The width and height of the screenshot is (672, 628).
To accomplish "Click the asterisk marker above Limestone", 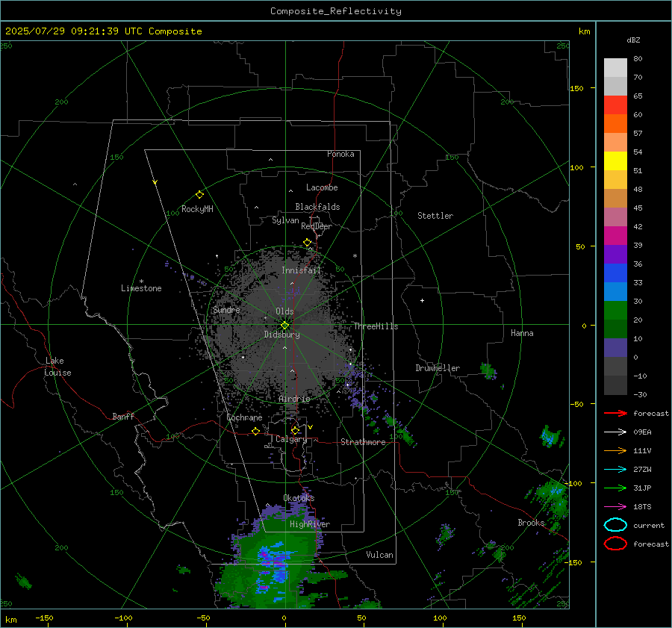I will [x=141, y=282].
